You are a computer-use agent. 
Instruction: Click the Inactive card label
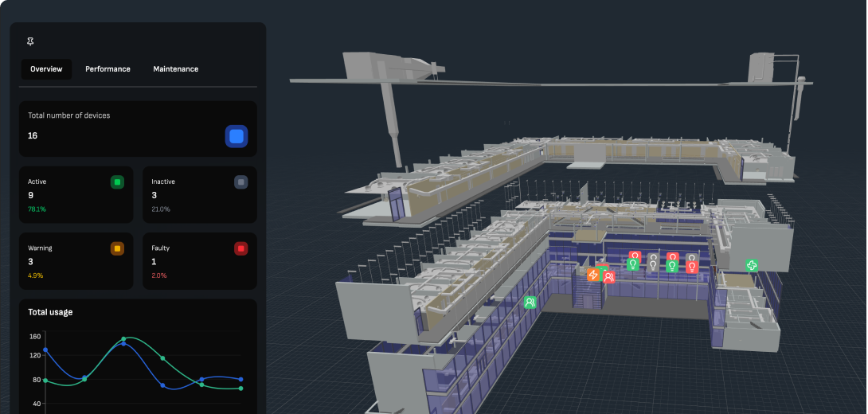163,182
